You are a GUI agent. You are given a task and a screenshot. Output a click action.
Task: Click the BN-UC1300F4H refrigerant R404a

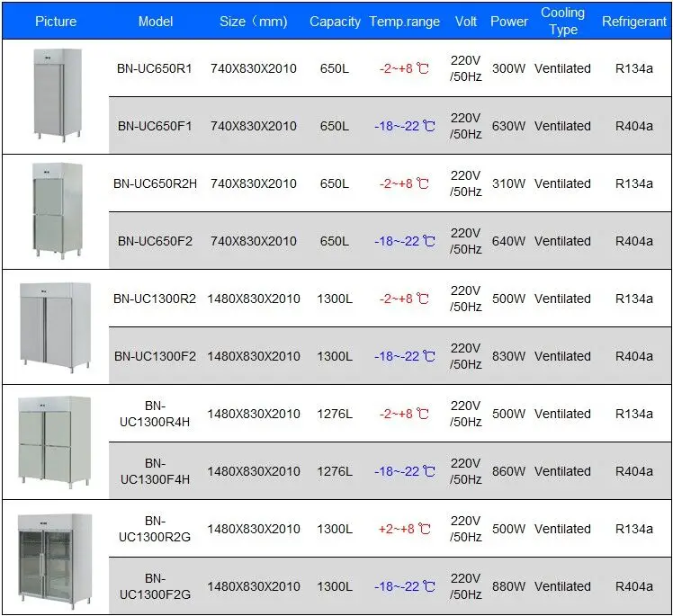point(634,471)
